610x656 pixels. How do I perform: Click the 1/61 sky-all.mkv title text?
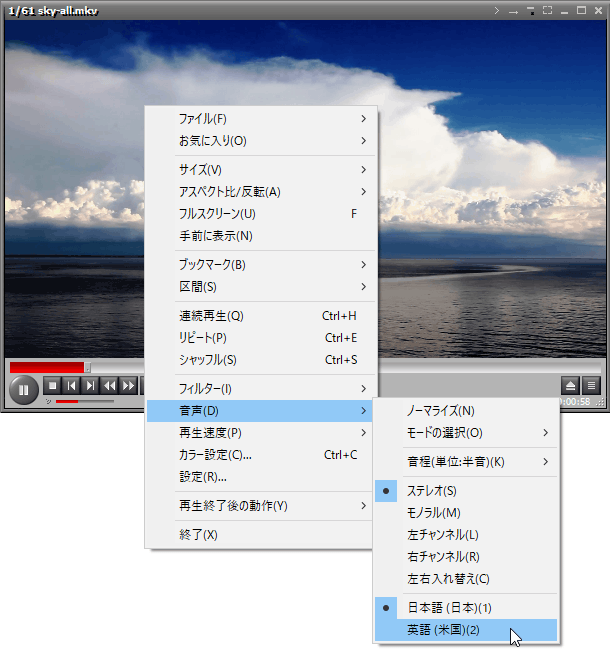[x=53, y=11]
